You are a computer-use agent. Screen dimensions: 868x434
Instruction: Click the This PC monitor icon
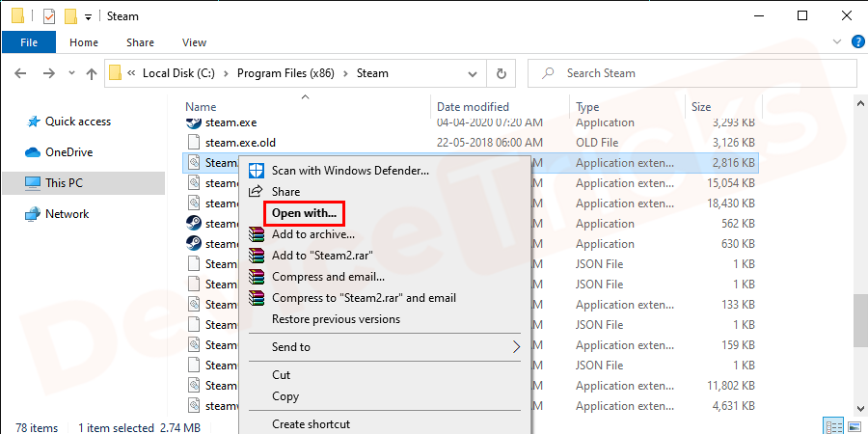[33, 182]
